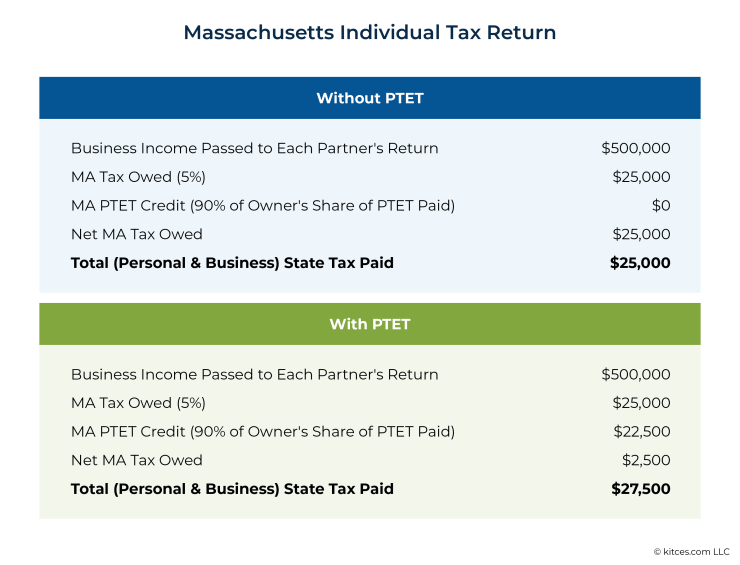Click MA PTET Credit label in With PTET section
This screenshot has height=565, width=740.
click(263, 432)
